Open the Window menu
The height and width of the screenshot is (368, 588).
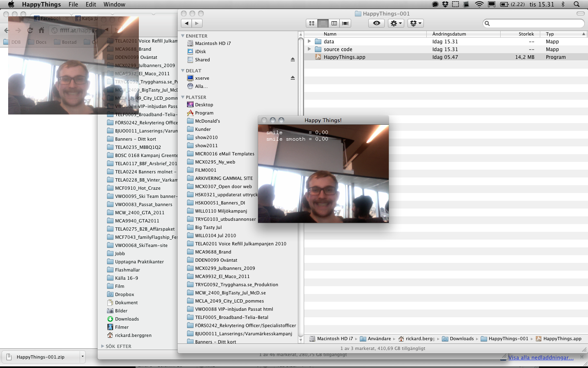114,4
